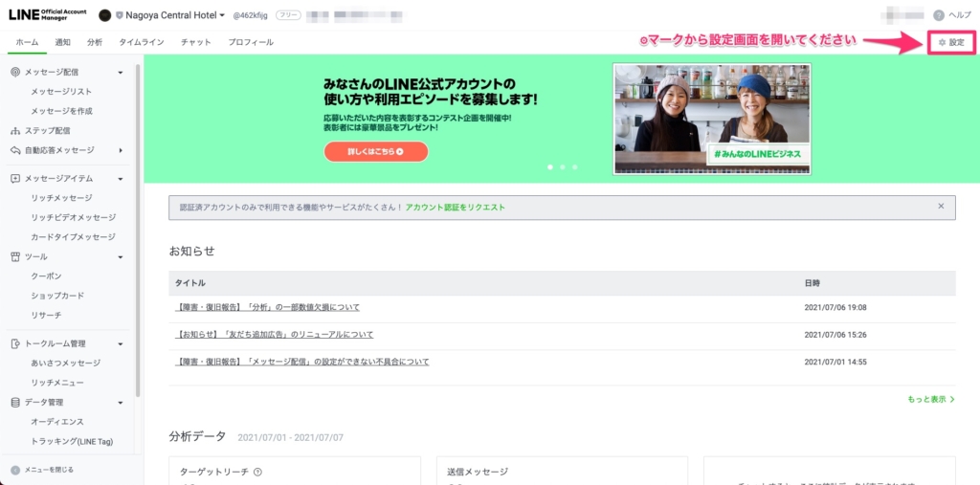The width and height of the screenshot is (980, 485).
Task: Click the Data Management (データ管理) icon
Action: point(15,403)
